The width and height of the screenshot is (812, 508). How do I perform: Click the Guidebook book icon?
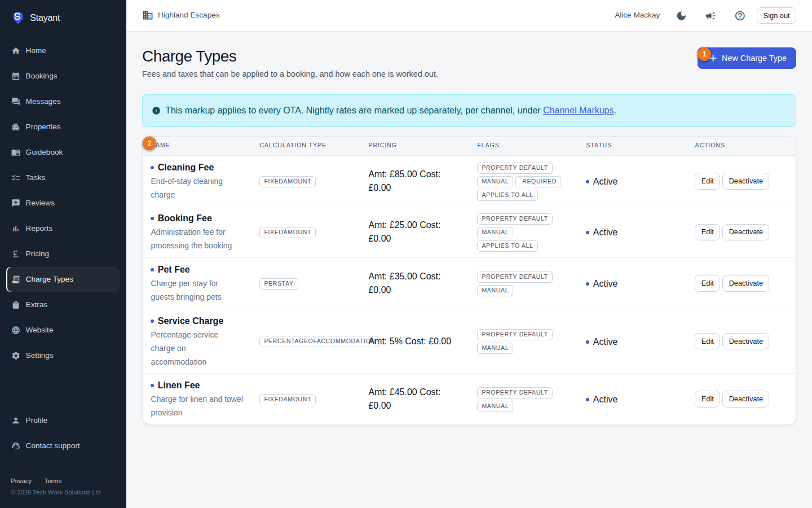coord(16,152)
